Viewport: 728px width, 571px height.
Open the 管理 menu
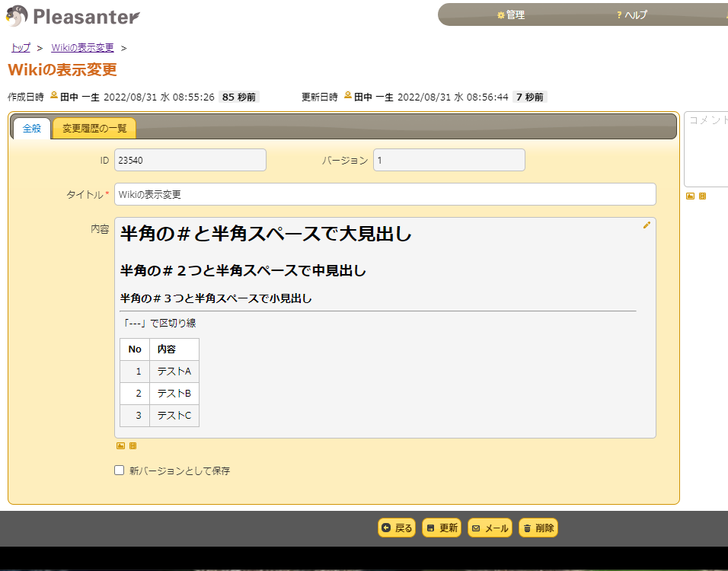(x=511, y=15)
